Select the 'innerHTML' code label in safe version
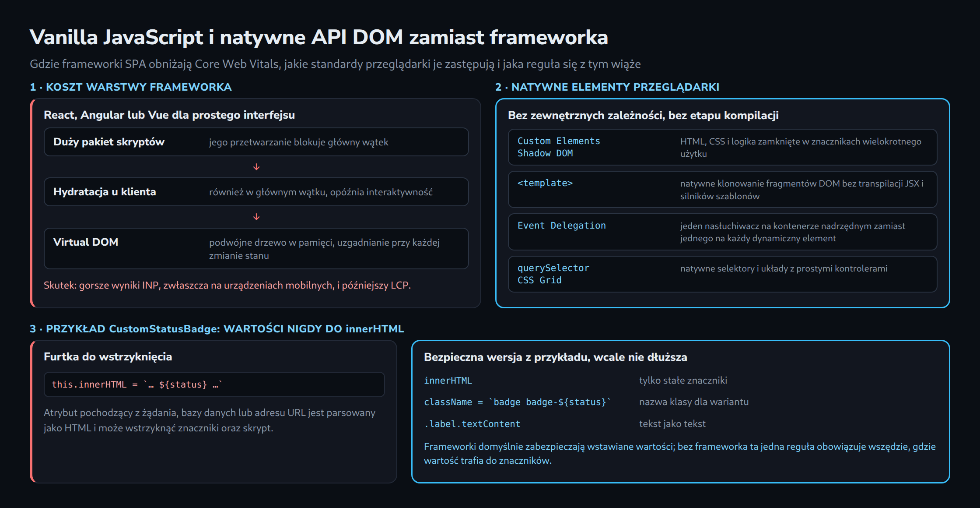The width and height of the screenshot is (980, 508). (448, 381)
